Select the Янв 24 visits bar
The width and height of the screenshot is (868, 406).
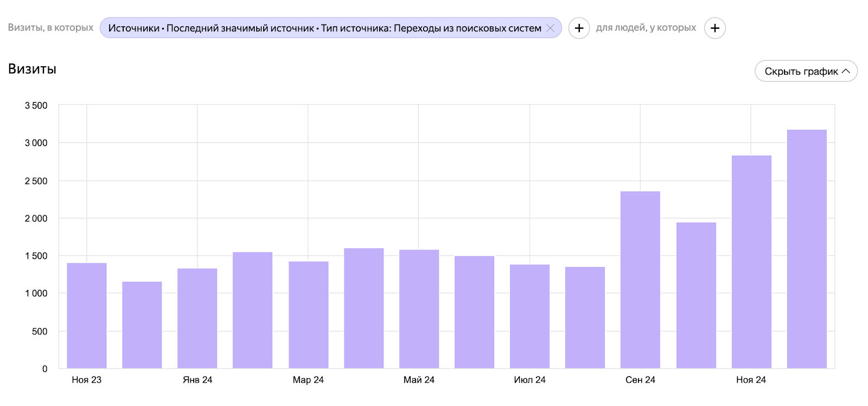(197, 318)
